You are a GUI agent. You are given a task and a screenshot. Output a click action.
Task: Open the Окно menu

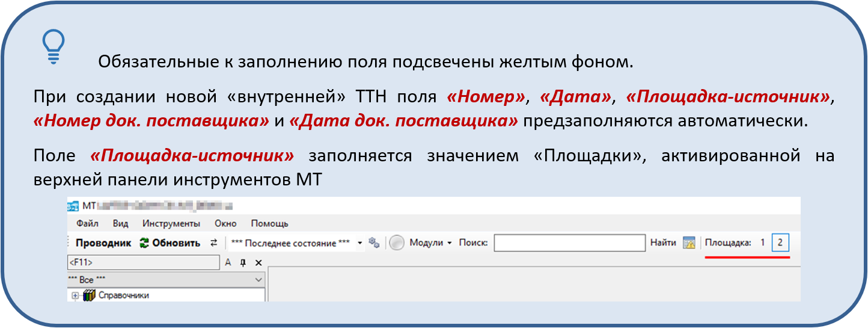click(x=225, y=223)
